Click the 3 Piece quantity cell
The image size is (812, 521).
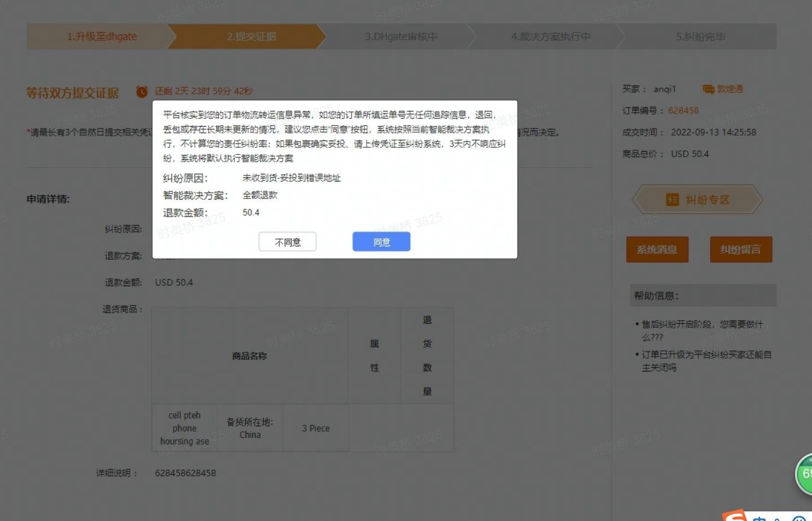[x=316, y=428]
